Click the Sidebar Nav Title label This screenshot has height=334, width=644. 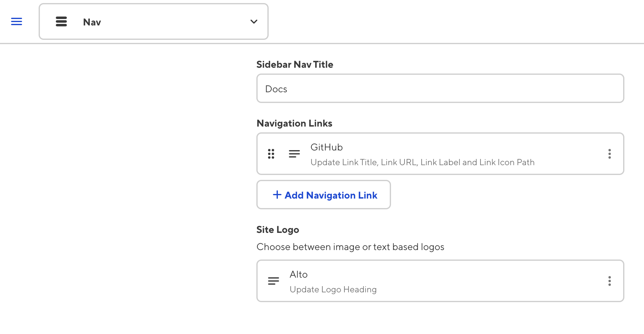point(294,64)
